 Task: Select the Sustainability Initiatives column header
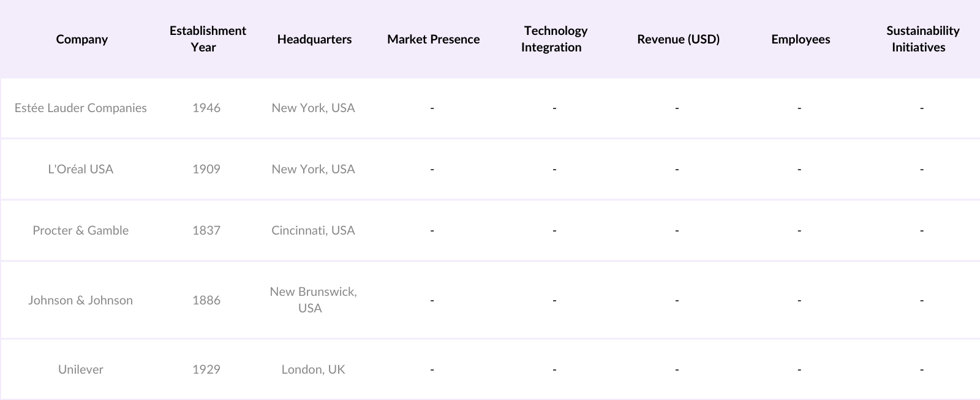[x=922, y=39]
